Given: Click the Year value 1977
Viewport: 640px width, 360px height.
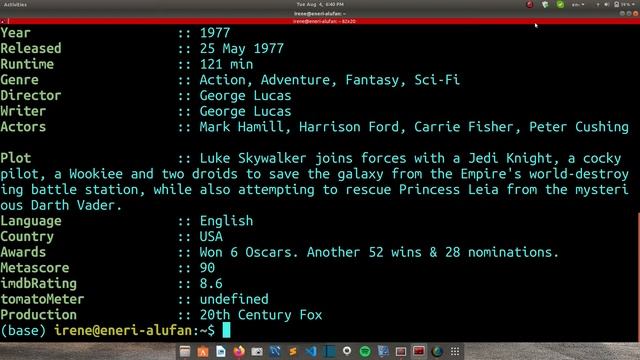Looking at the screenshot, I should pyautogui.click(x=215, y=33).
